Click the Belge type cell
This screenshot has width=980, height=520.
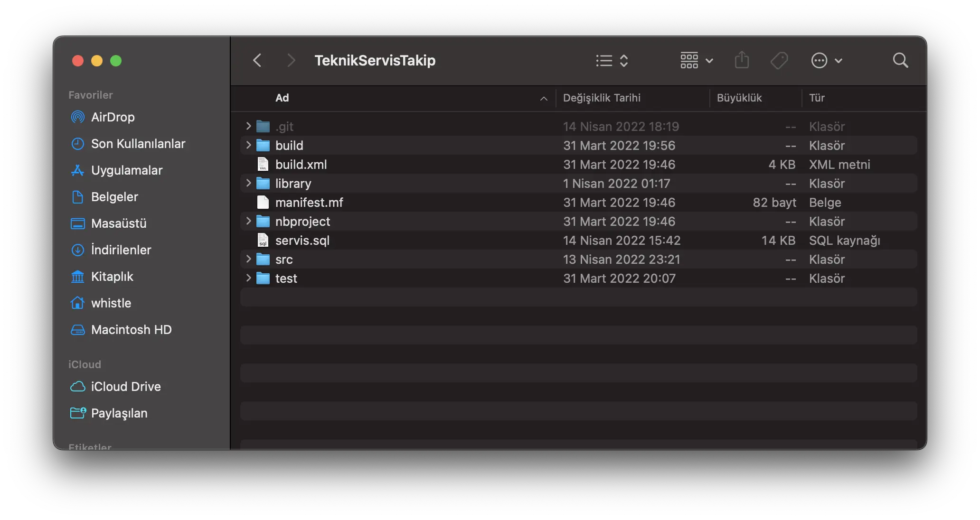[825, 203]
